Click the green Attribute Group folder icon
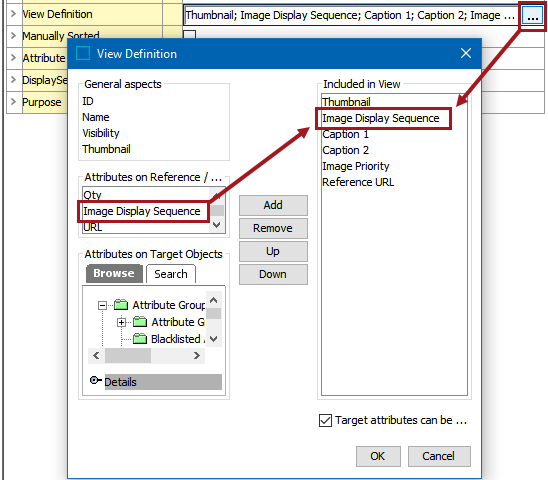The image size is (548, 480). click(x=121, y=305)
